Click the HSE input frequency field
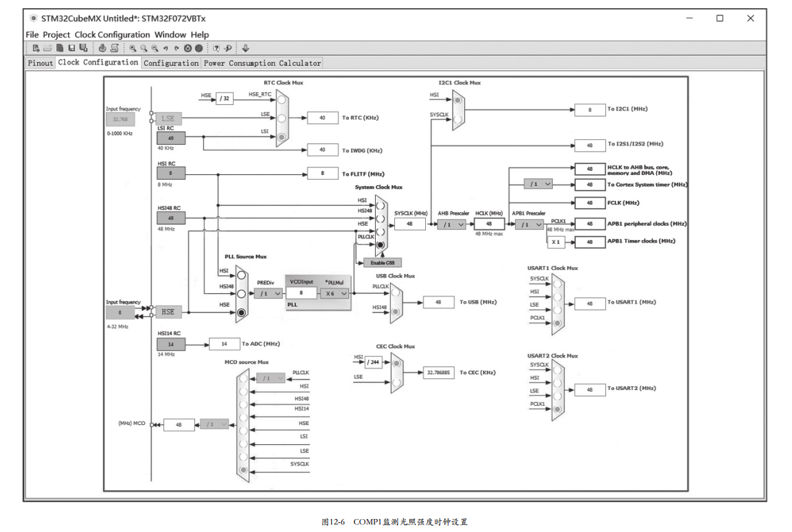Viewport: 792px width, 532px height. 120,313
